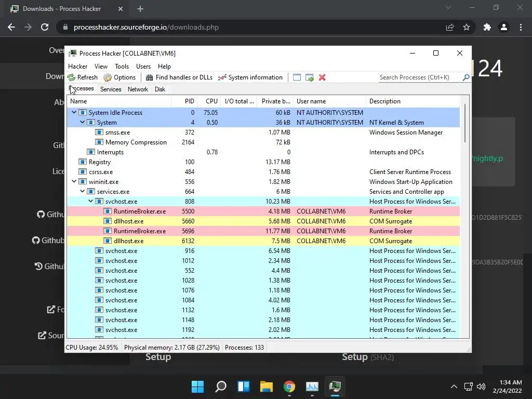
Task: Sort processes by the PID column
Action: [184, 101]
